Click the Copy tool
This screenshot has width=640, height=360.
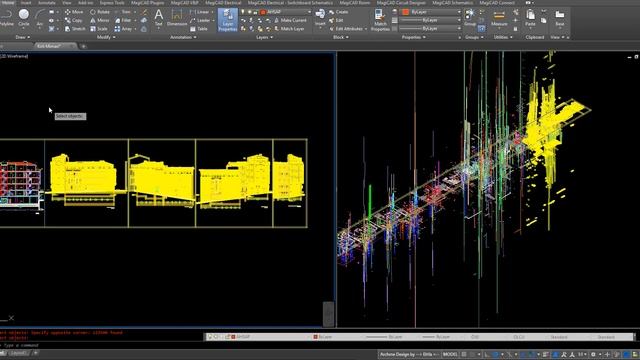(x=73, y=20)
